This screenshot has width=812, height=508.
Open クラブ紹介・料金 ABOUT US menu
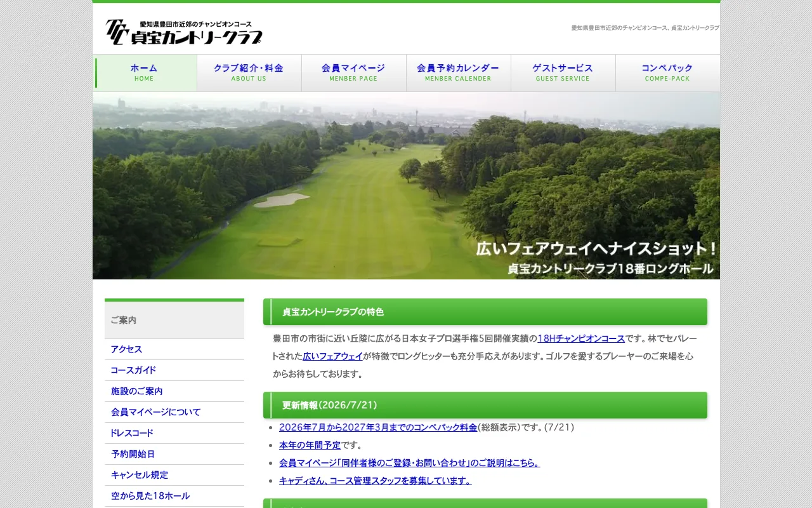tap(249, 73)
